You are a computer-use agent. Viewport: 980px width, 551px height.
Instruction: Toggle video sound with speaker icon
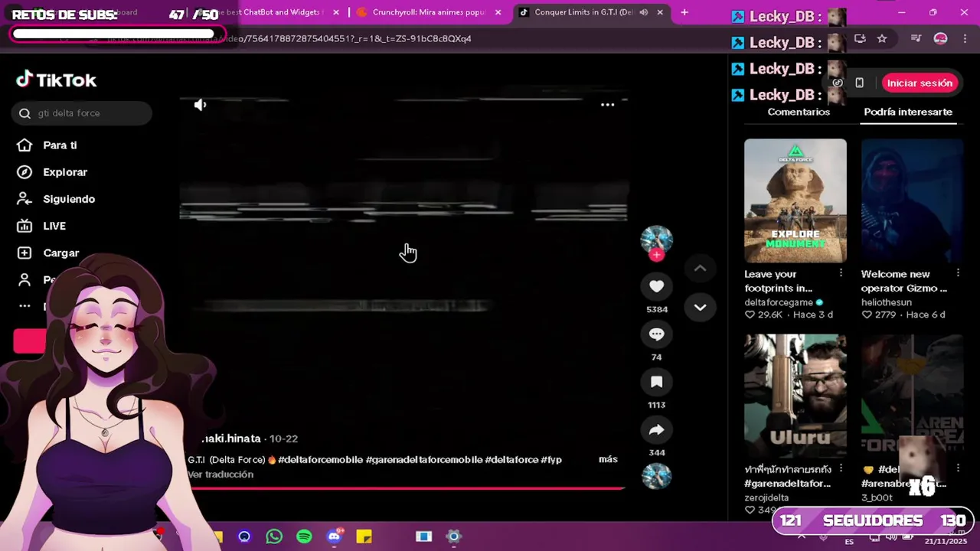[200, 105]
